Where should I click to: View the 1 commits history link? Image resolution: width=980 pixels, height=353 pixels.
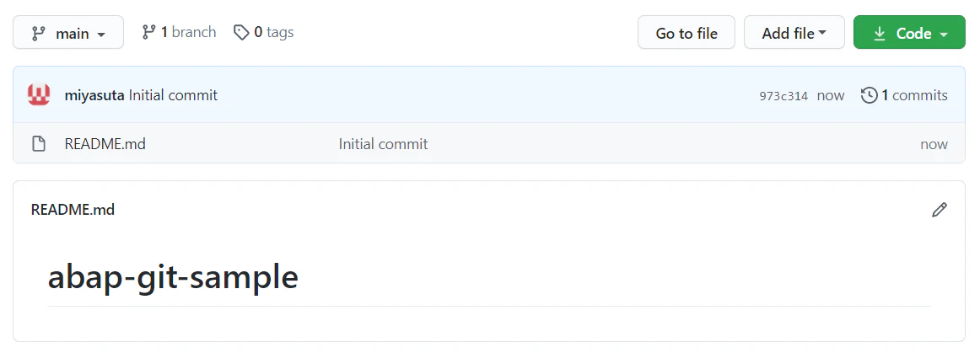click(904, 95)
